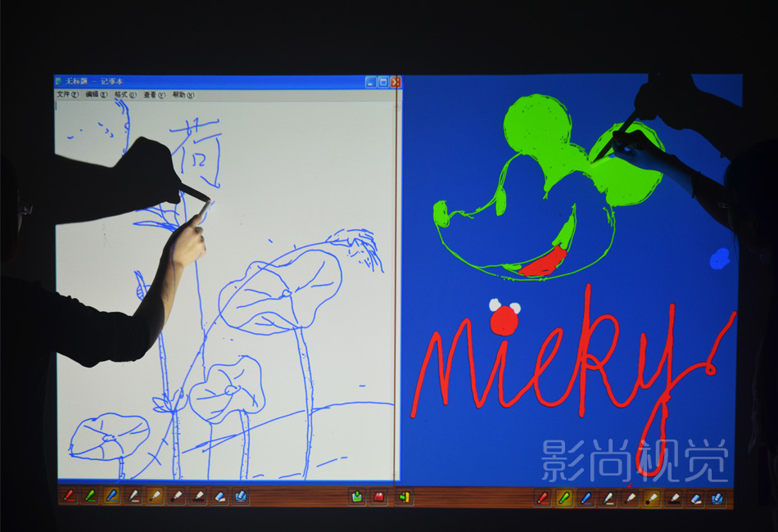Select the eraser tool in left toolbar
The width and height of the screenshot is (778, 532).
(219, 496)
